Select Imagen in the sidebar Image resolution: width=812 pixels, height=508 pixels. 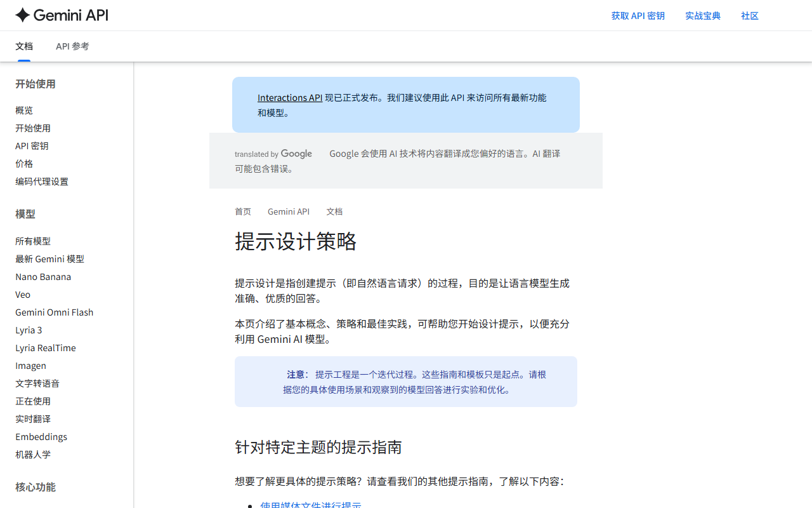(x=30, y=366)
